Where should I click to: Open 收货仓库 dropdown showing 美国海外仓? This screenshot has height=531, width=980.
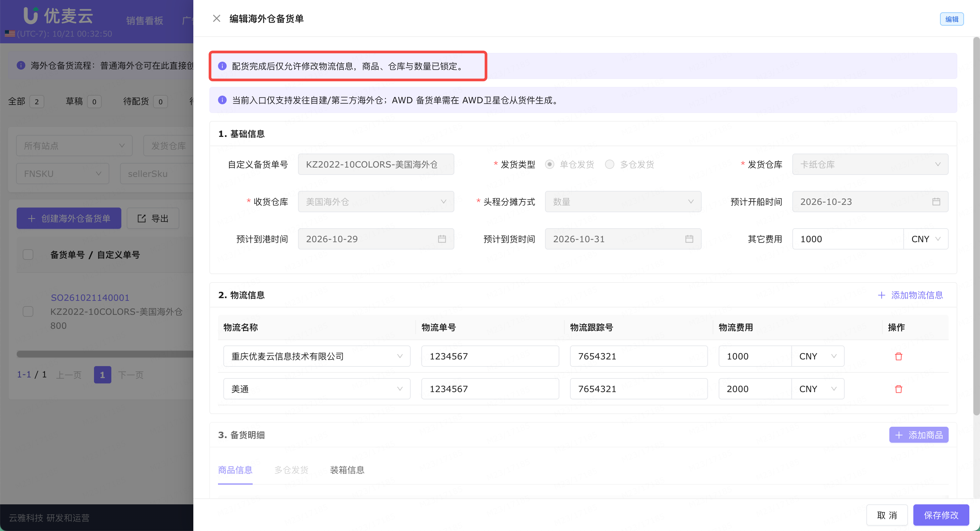tap(376, 202)
